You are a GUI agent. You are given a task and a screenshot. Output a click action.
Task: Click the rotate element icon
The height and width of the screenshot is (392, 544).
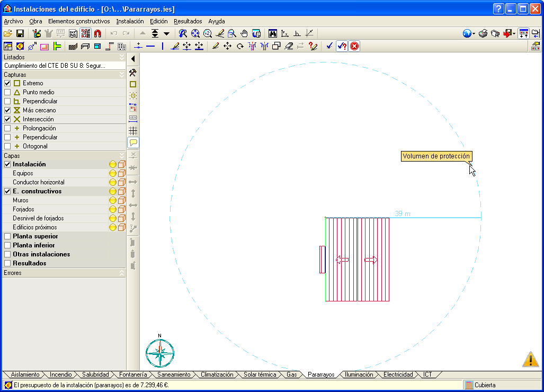240,46
